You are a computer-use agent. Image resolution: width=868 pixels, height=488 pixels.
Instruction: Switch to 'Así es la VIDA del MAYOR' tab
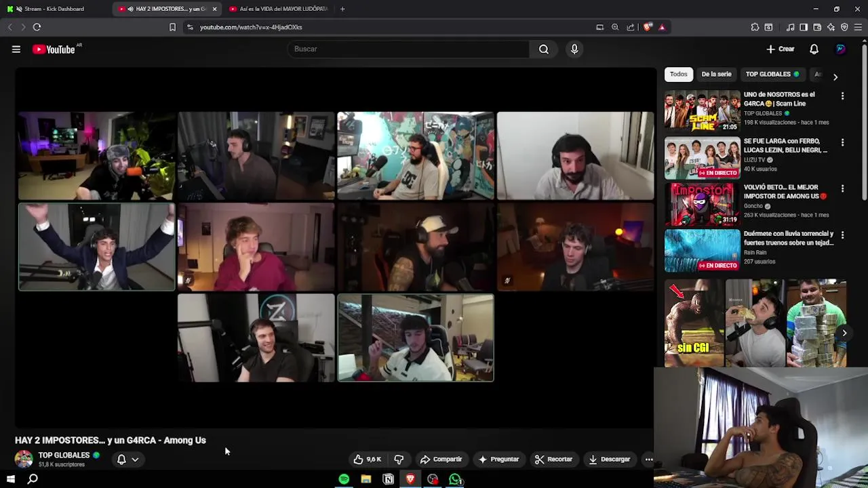[279, 9]
